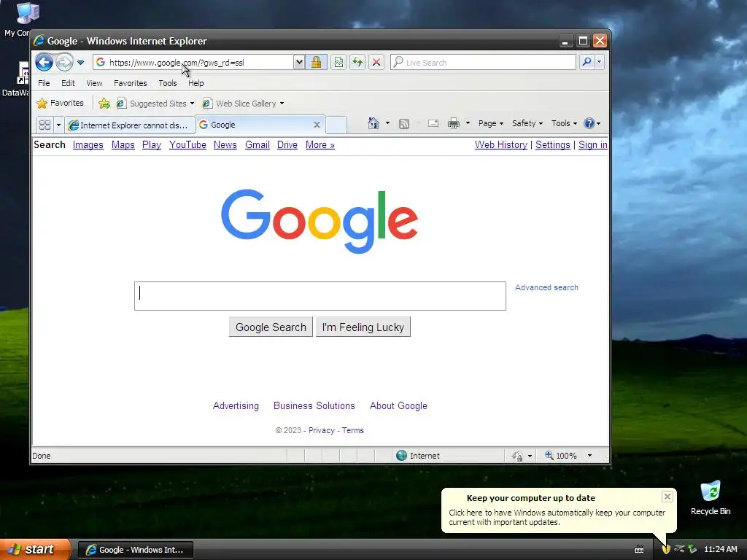Click the I'm Feeling Lucky button
Screen dimensions: 747x560
tap(363, 327)
